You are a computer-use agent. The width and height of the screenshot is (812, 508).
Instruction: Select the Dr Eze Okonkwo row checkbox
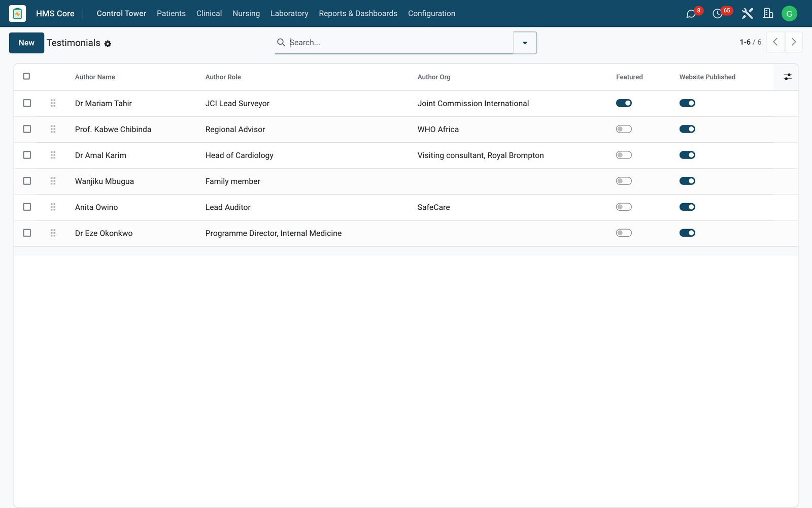coord(27,233)
